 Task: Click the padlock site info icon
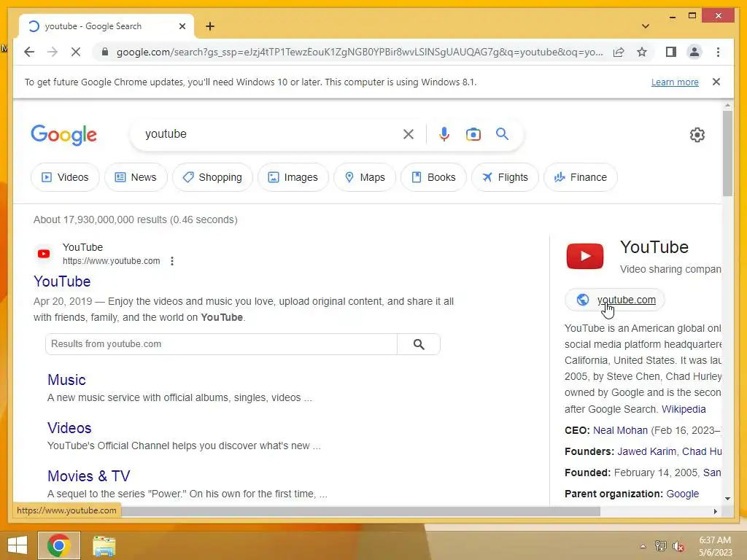105,52
